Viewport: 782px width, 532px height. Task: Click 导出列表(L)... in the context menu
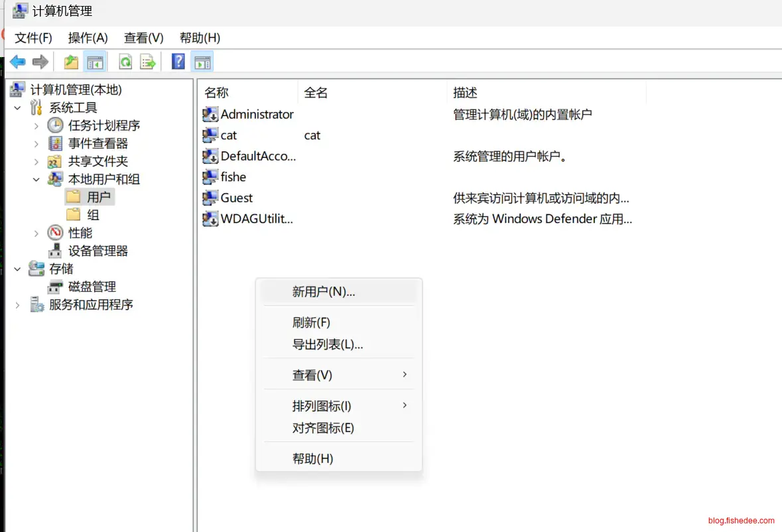point(328,344)
